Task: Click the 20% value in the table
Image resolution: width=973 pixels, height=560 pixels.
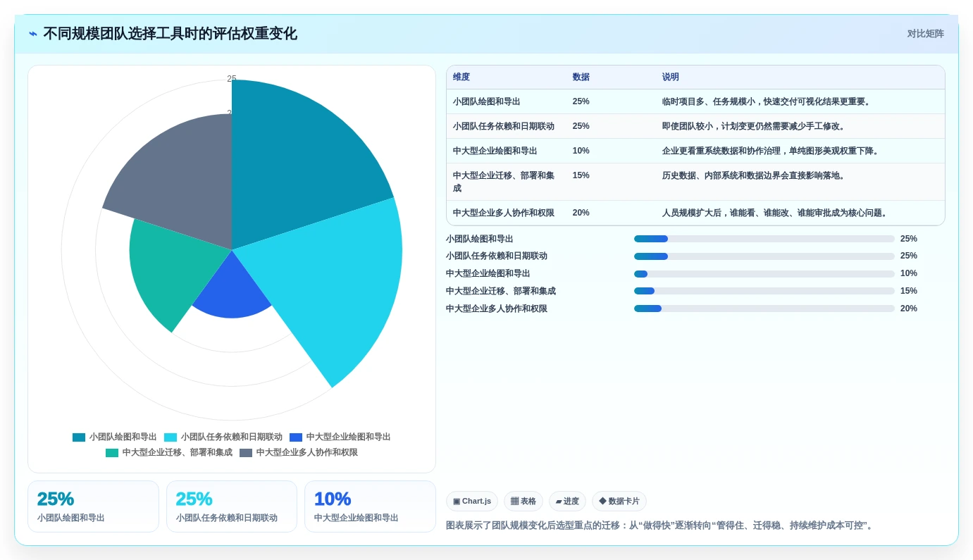Action: coord(581,213)
